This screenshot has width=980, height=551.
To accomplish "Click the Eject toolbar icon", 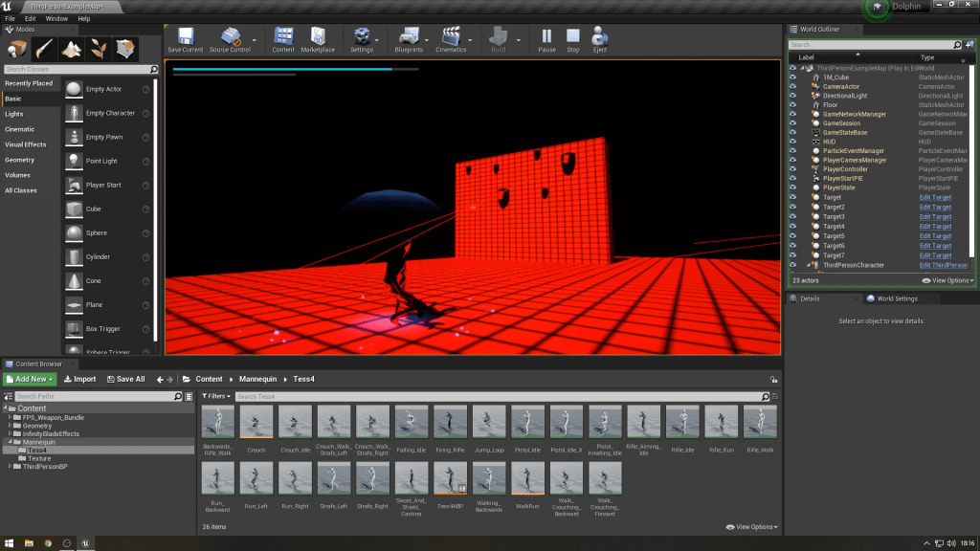I will (600, 39).
